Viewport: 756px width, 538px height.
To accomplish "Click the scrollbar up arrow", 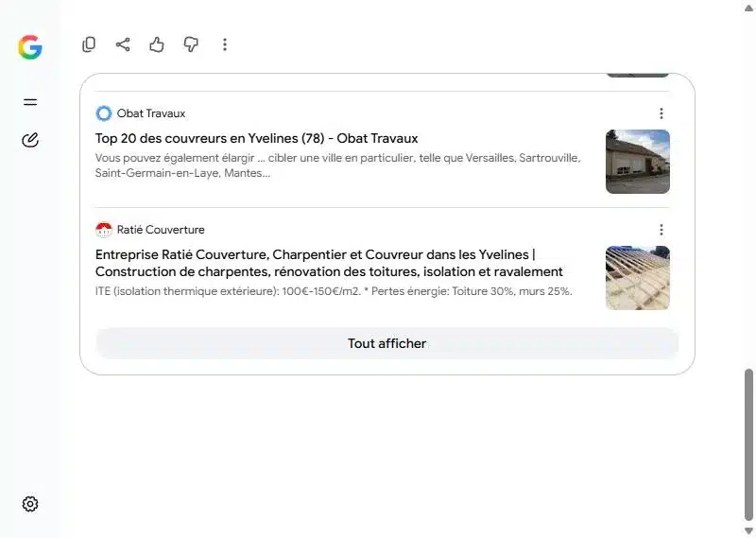I will [748, 8].
